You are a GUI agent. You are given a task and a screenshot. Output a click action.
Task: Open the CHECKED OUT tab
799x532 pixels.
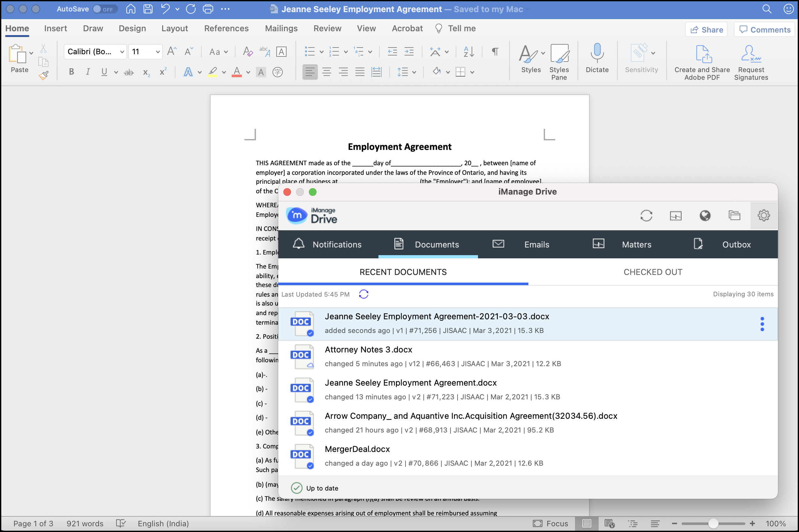coord(652,272)
